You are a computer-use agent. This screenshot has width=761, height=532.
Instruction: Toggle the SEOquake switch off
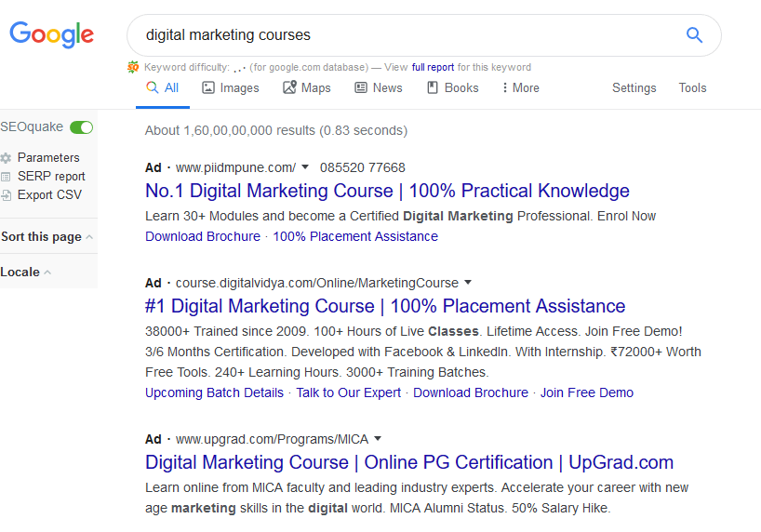pyautogui.click(x=81, y=127)
